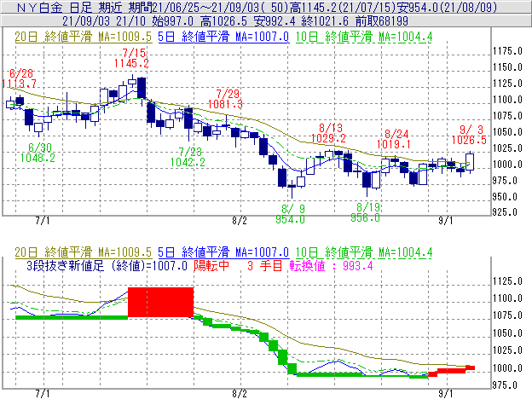Click the '3 手目' text
Viewport: 532px width, 405px height.
(264, 265)
